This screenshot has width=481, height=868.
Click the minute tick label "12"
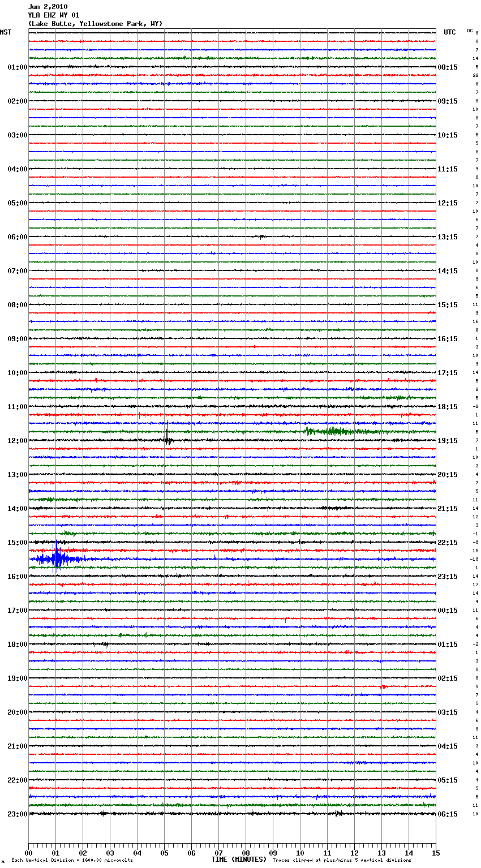[354, 853]
